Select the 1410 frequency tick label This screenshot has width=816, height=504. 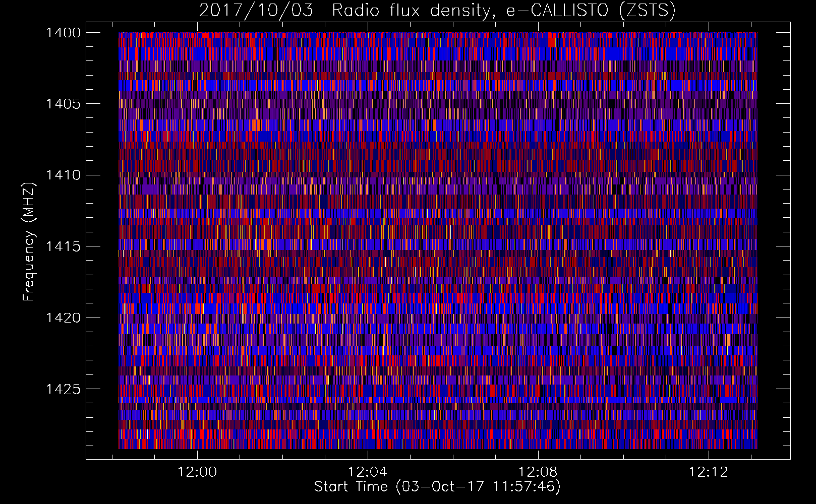(63, 175)
